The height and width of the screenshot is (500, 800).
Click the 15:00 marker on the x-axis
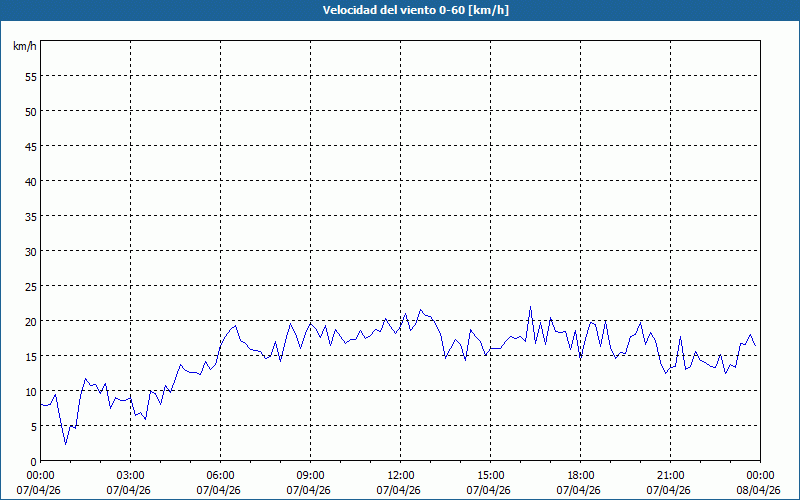(490, 475)
